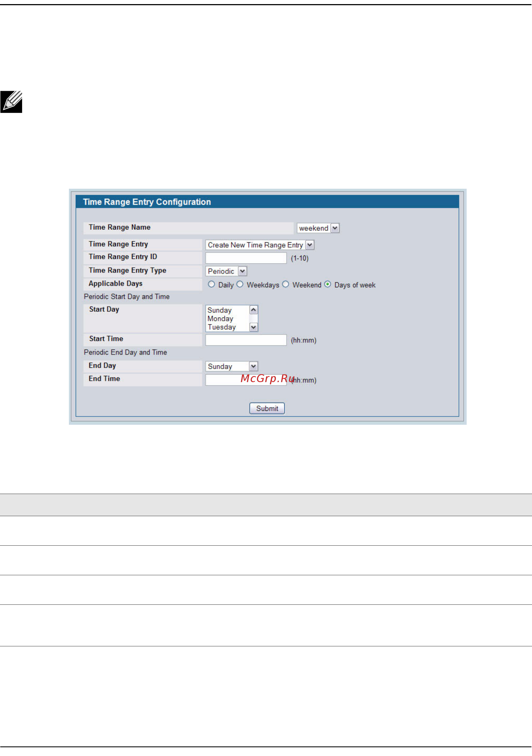
Task: Open the End Day dropdown
Action: 232,366
